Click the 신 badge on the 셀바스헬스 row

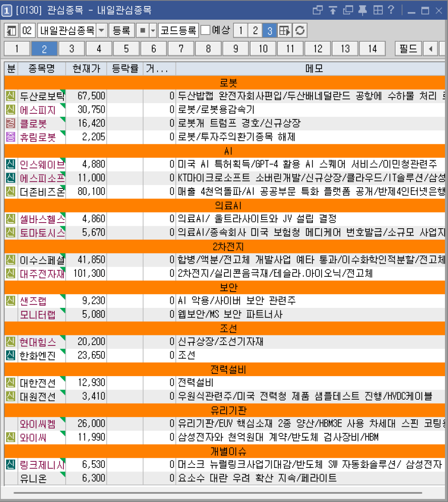(x=10, y=219)
